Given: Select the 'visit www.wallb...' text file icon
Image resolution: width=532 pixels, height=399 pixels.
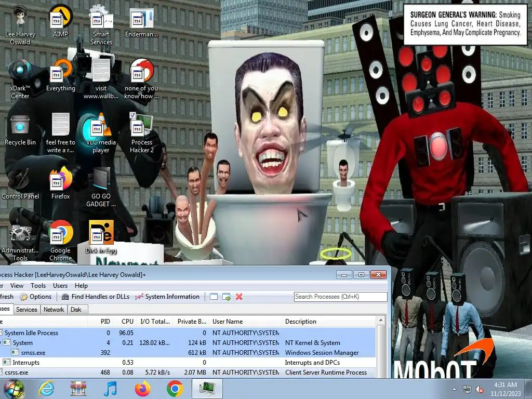Looking at the screenshot, I should point(101,79).
